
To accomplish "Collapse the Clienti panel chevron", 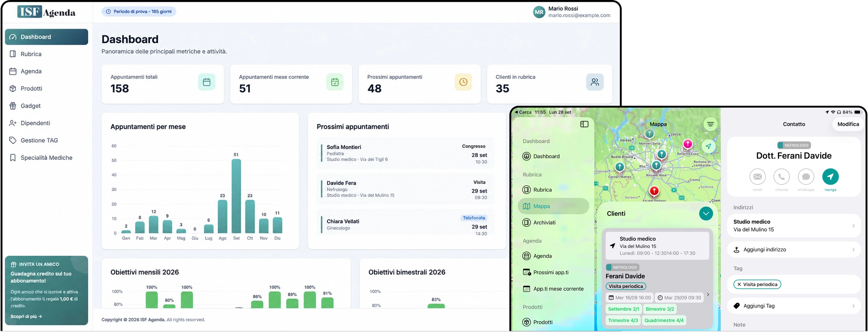I will [706, 214].
